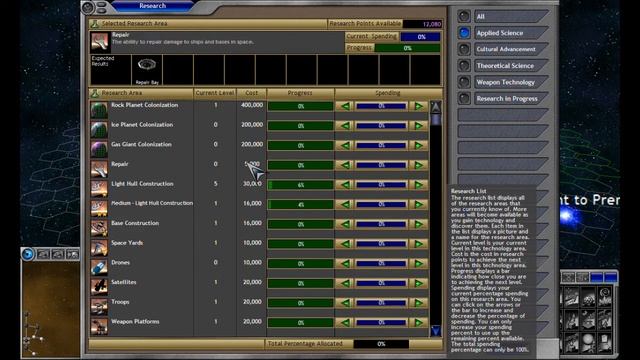Viewport: 640px width, 360px height.
Task: Click the Light Hull Construction spending bar
Action: pyautogui.click(x=382, y=184)
